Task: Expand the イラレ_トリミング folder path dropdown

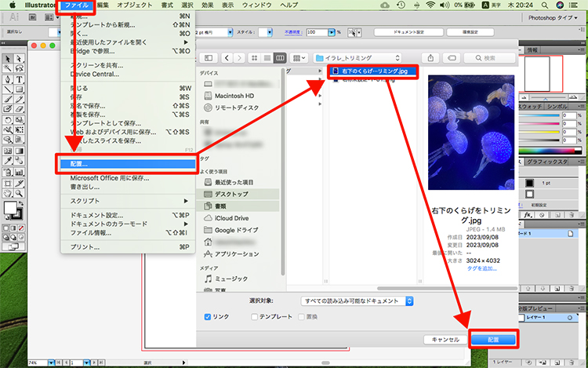Action: (359, 58)
